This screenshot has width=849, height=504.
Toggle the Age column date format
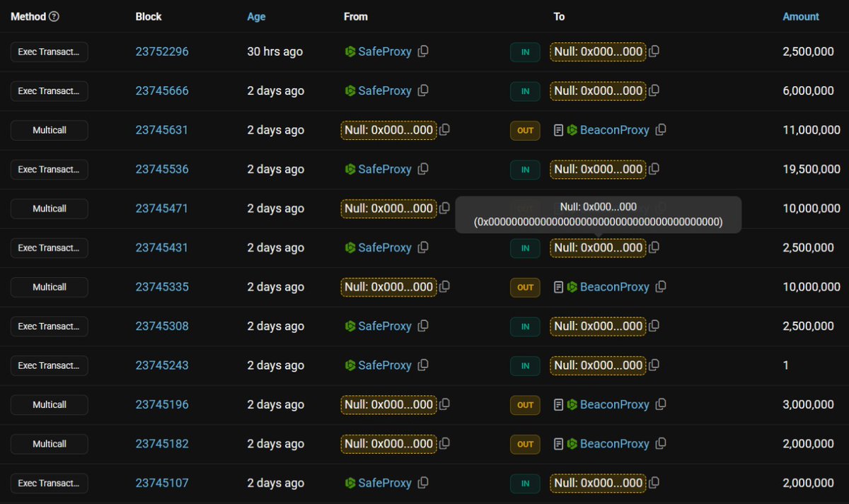(256, 16)
